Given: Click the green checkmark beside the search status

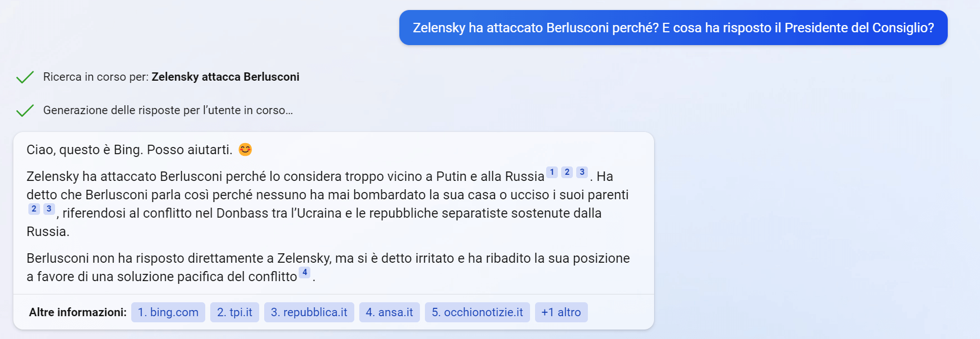Looking at the screenshot, I should click(25, 77).
